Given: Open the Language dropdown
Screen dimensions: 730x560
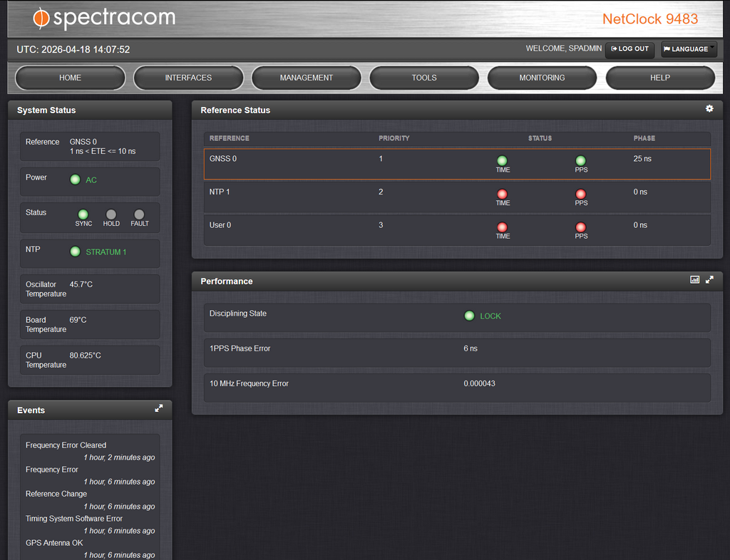Looking at the screenshot, I should coord(688,49).
